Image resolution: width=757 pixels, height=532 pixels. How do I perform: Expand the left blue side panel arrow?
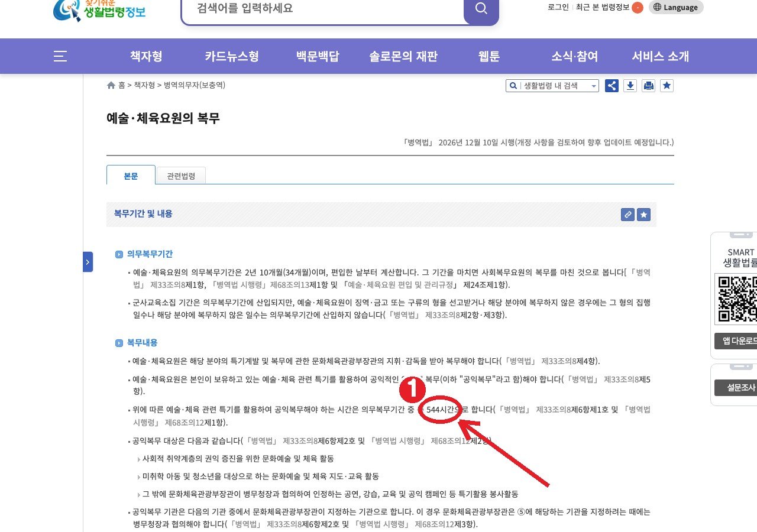tap(88, 262)
